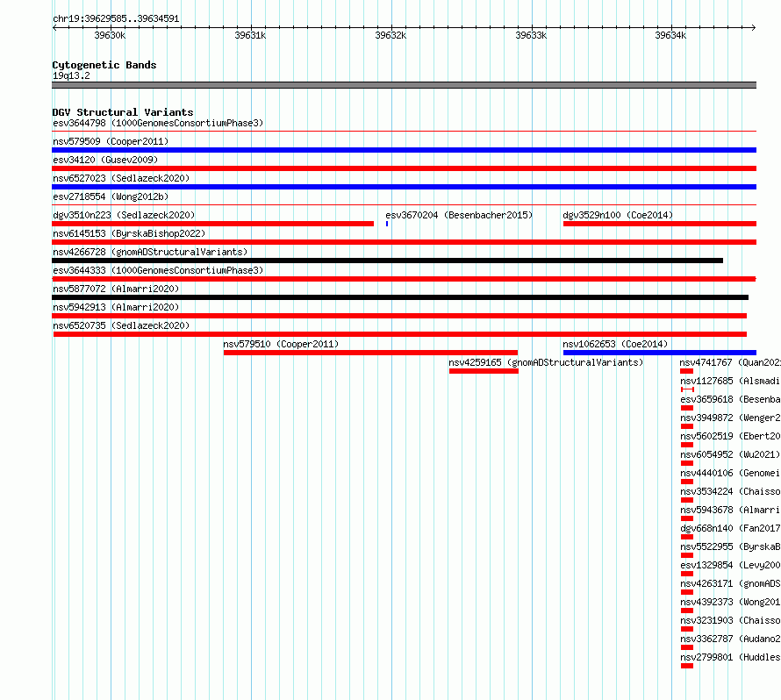Click nsv6520735 (Sedlazeck2020) variant label

click(x=121, y=325)
